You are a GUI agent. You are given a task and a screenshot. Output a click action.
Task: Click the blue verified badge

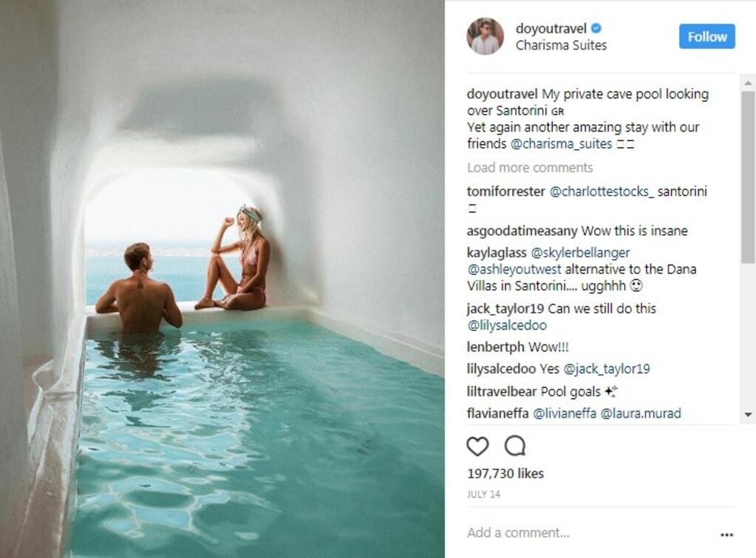click(596, 29)
